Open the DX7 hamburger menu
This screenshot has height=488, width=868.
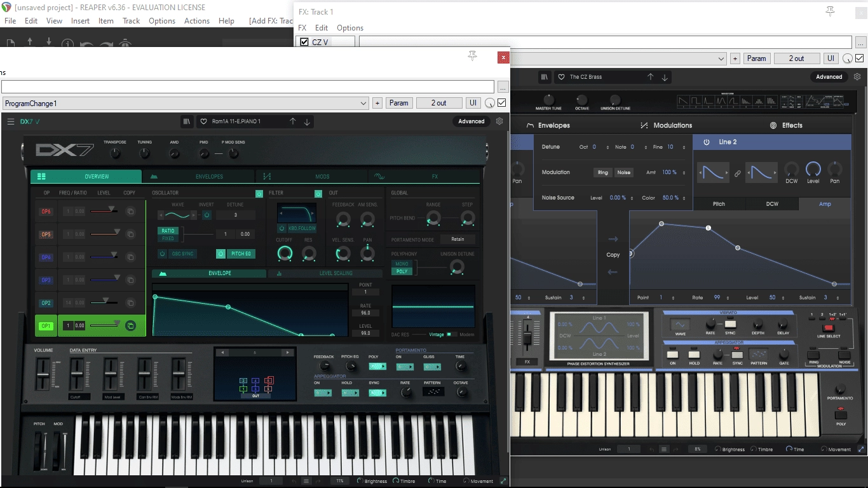pos(10,121)
